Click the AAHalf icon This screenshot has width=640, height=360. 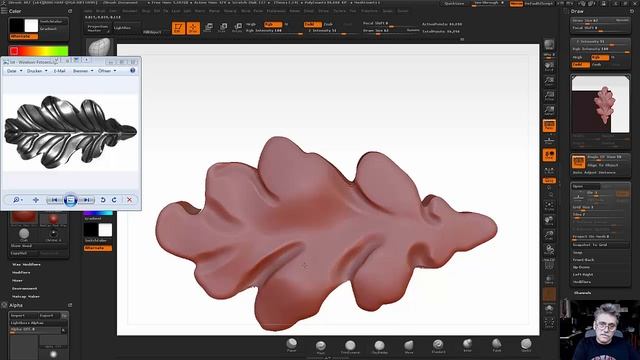pyautogui.click(x=549, y=110)
